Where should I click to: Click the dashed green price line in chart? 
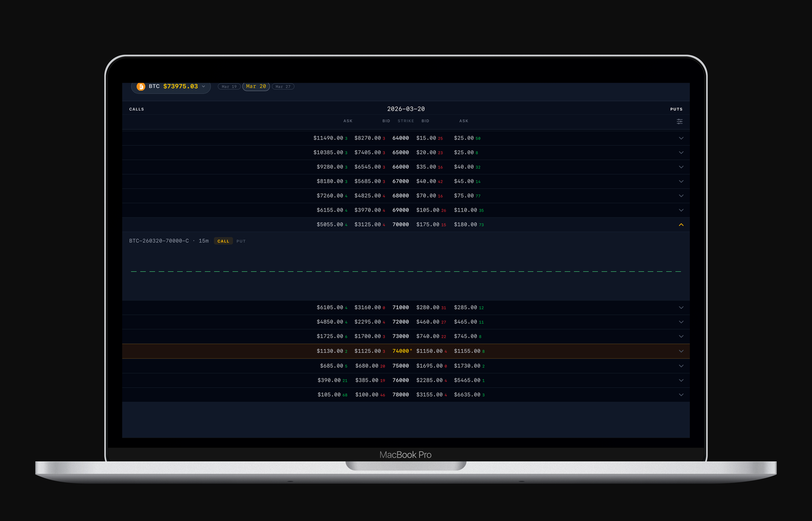click(405, 272)
